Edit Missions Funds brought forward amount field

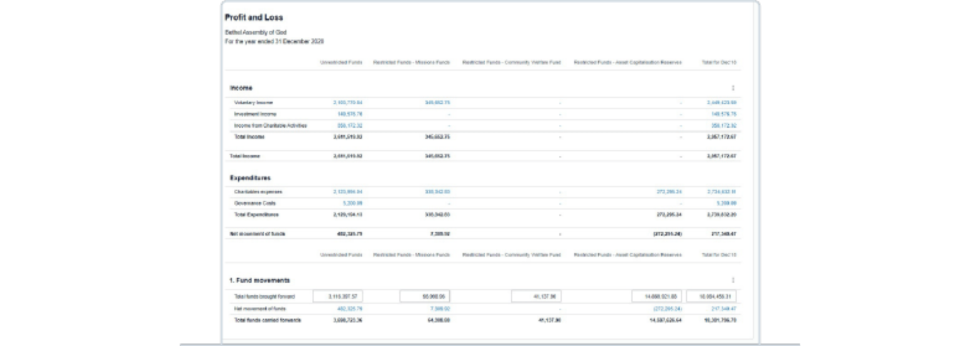click(x=425, y=296)
